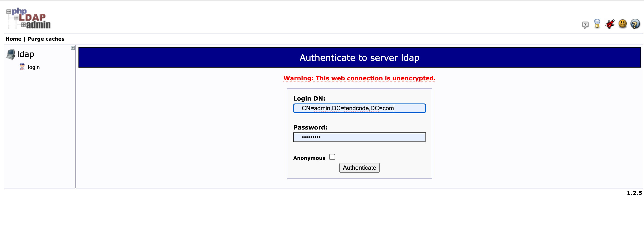Click the Password label
Screen dimensions: 644x233
point(310,127)
